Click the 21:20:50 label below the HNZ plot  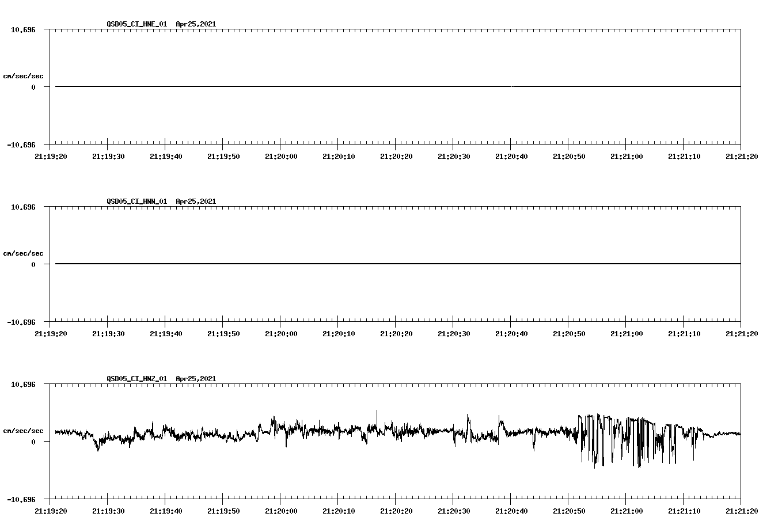pyautogui.click(x=570, y=510)
